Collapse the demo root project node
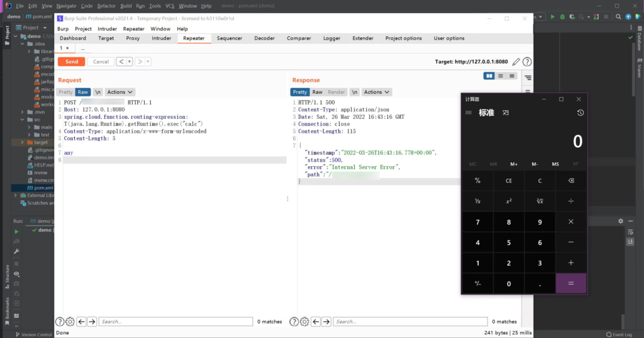Viewport: 644px width, 338px height. click(16, 36)
